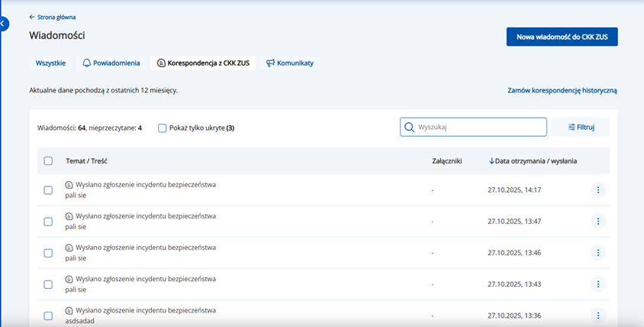Switch to Komunikaty tab with megaphone icon

click(x=290, y=63)
